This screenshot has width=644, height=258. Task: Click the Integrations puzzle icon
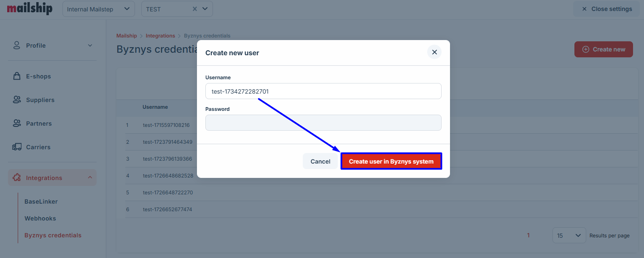(x=17, y=178)
